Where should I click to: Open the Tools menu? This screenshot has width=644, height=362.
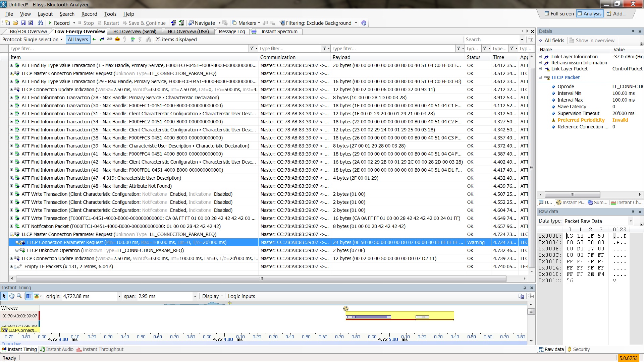tap(110, 14)
